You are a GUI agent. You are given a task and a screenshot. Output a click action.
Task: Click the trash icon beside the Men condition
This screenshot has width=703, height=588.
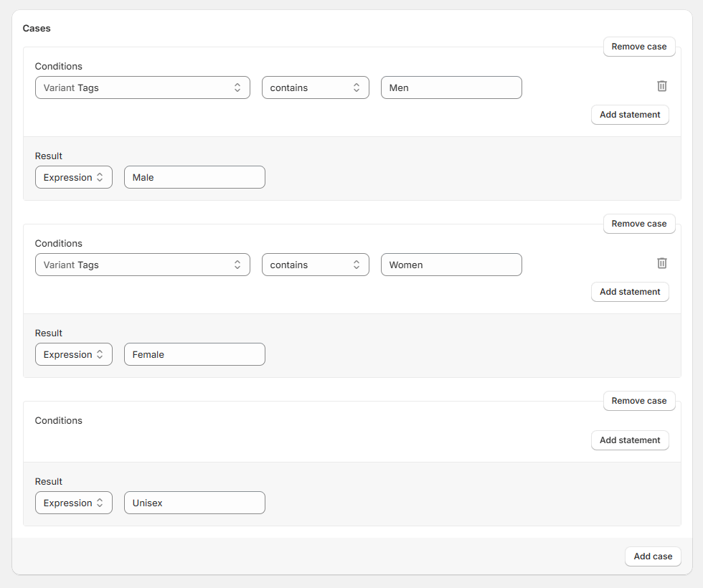[x=661, y=86]
